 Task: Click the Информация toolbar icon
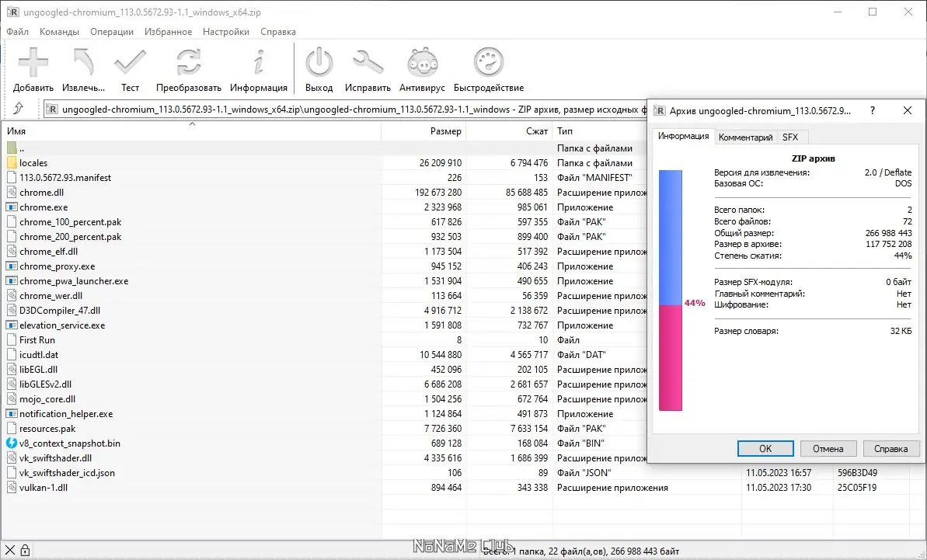[x=259, y=62]
